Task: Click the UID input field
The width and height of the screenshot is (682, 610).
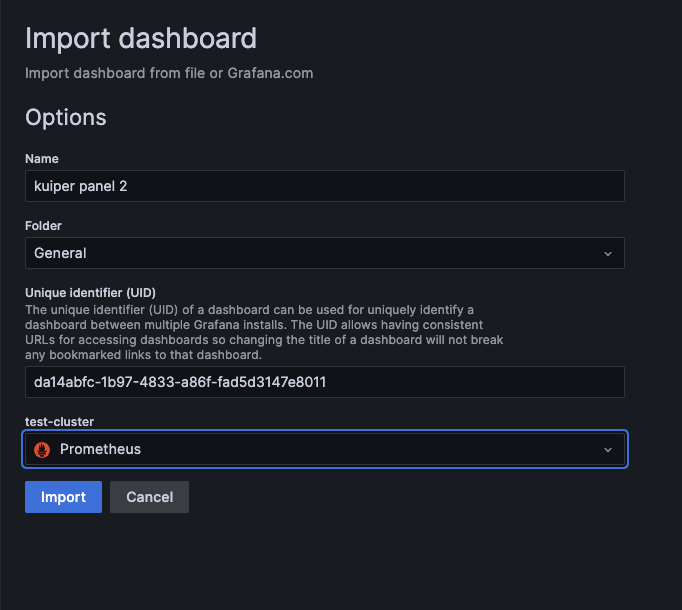Action: pos(324,382)
